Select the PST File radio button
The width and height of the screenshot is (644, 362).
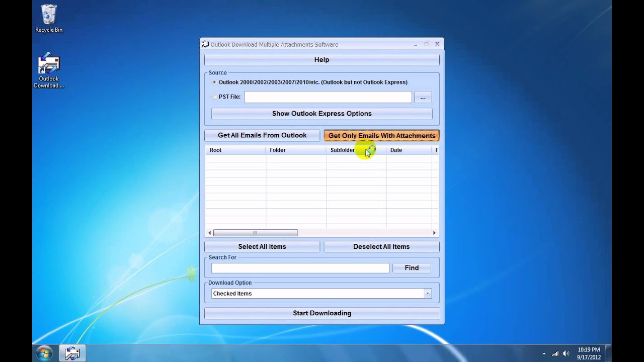click(215, 97)
